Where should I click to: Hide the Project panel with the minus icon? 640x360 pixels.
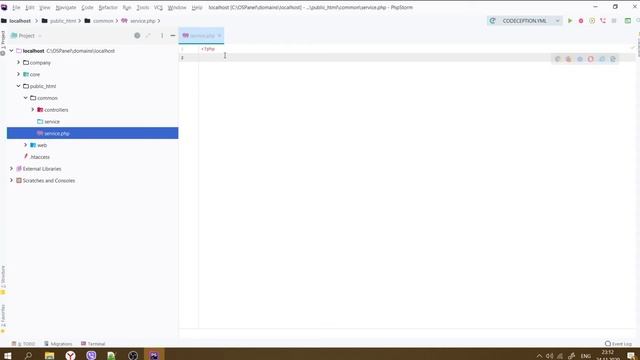[x=173, y=36]
